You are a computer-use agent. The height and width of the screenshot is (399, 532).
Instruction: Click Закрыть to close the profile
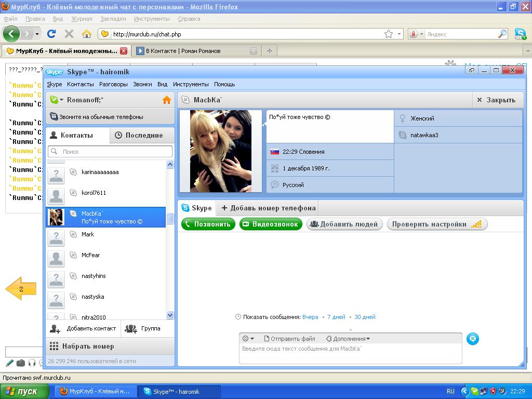tap(497, 100)
